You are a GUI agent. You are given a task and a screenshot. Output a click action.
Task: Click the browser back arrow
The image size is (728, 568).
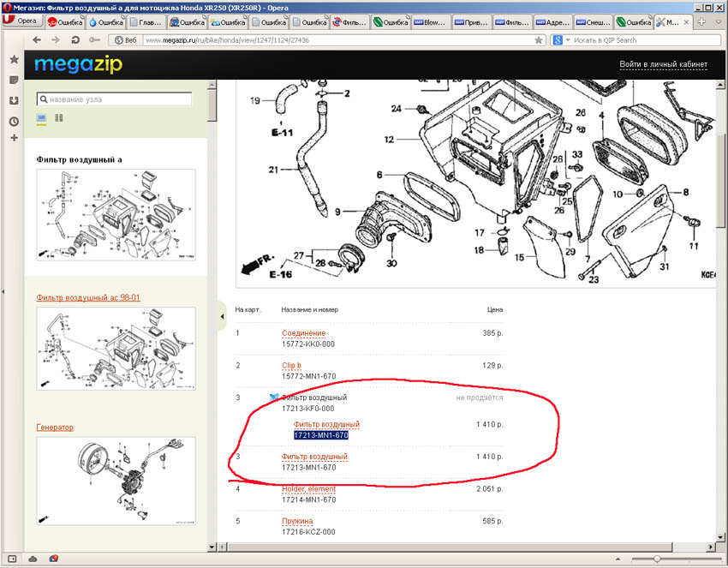37,39
